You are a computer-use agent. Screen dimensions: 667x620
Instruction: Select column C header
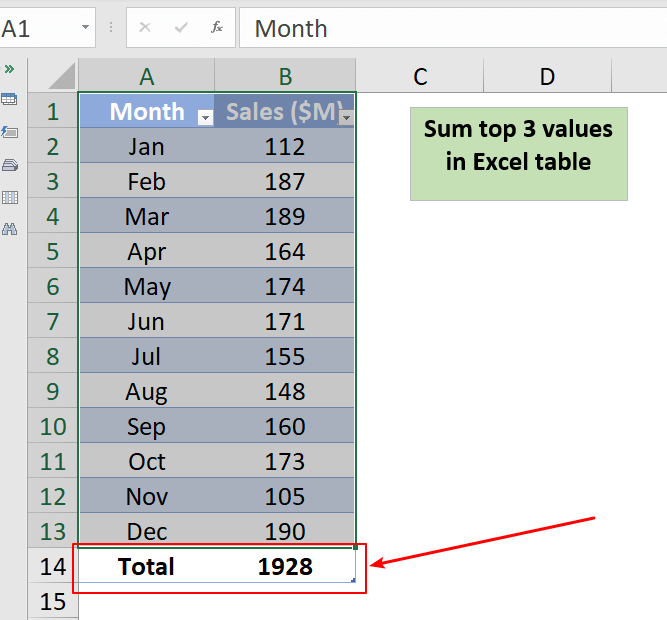click(x=420, y=76)
